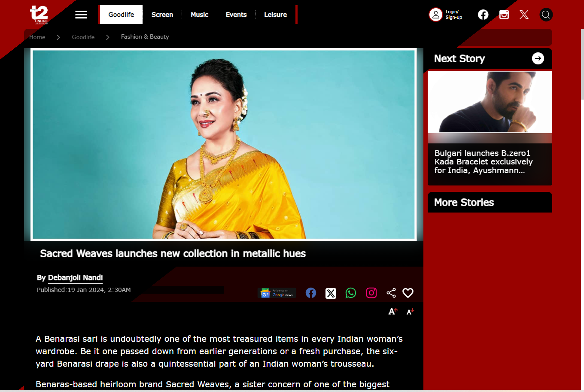Open the Music section tab

[199, 15]
